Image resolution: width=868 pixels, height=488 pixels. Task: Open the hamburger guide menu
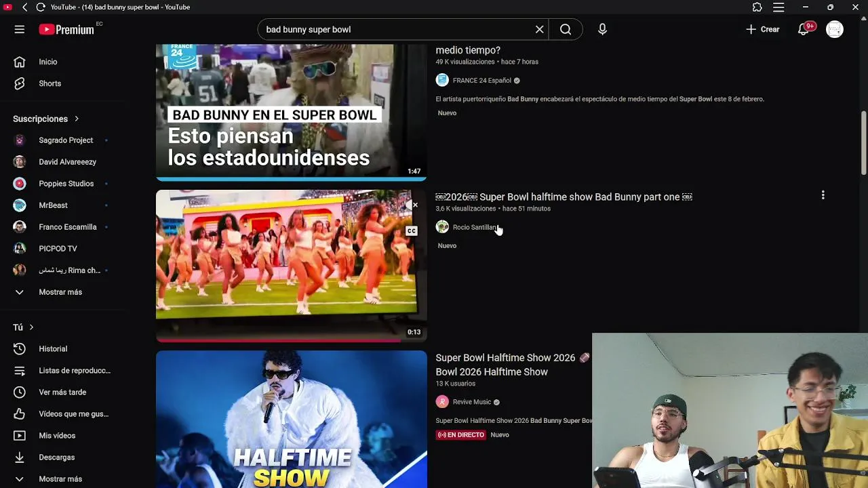click(x=19, y=29)
